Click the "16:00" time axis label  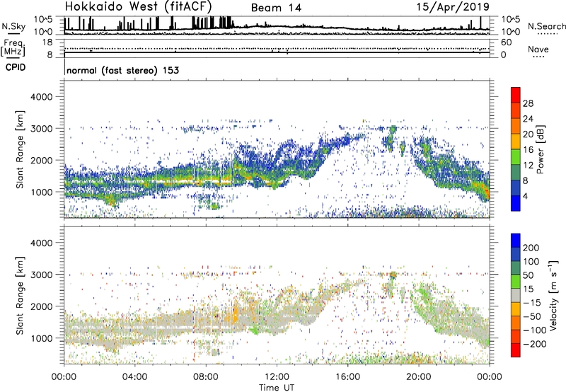click(347, 377)
